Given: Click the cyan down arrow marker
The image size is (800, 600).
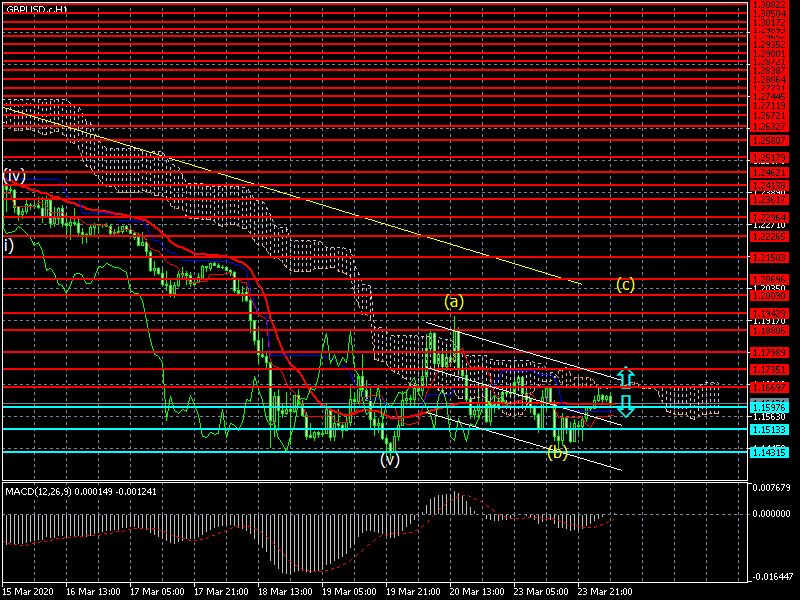Looking at the screenshot, I should click(625, 405).
